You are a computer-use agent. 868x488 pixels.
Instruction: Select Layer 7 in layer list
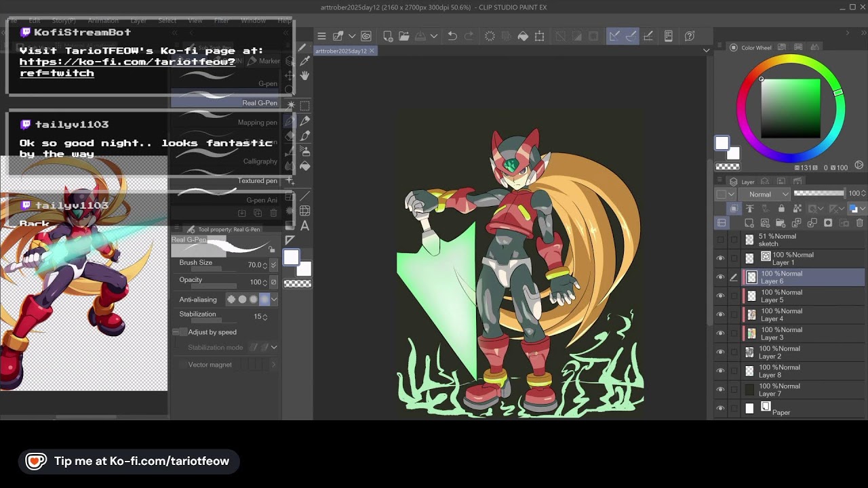(x=804, y=390)
